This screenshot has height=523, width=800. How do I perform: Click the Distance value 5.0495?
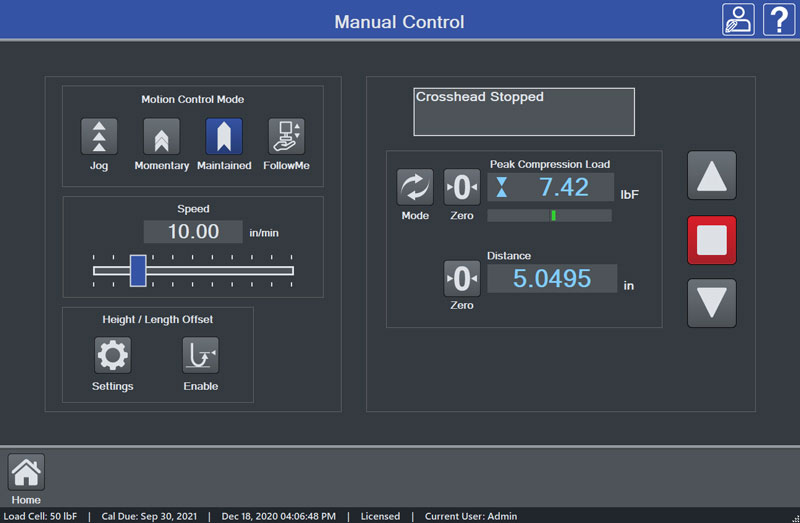(551, 279)
